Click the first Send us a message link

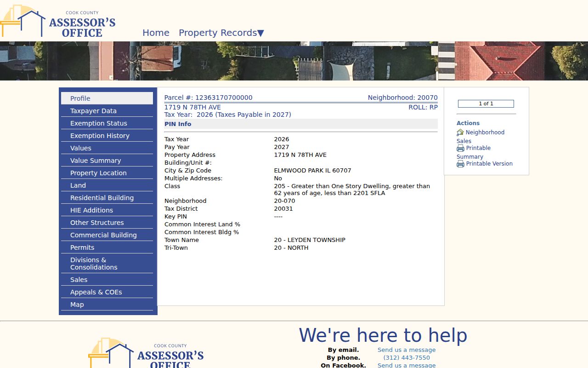(407, 350)
